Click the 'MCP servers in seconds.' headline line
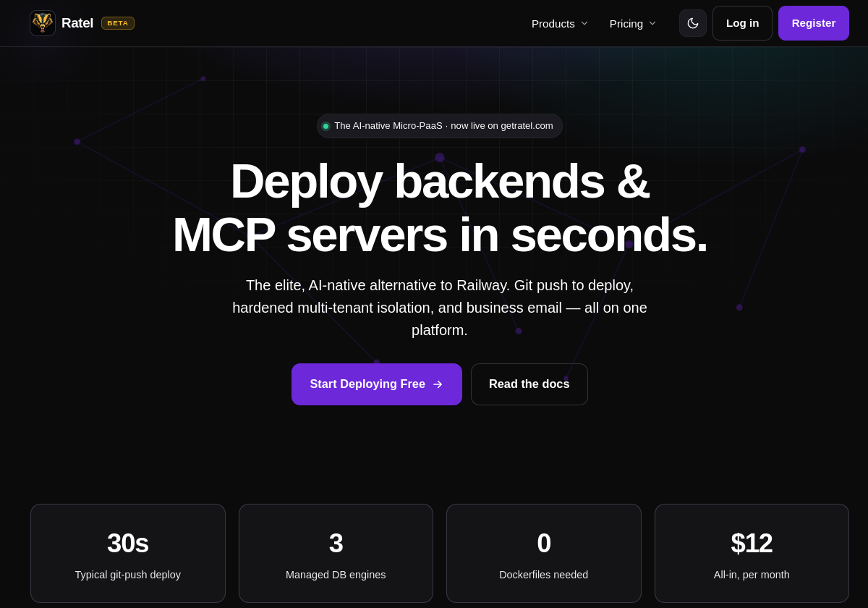868x608 pixels. point(440,235)
